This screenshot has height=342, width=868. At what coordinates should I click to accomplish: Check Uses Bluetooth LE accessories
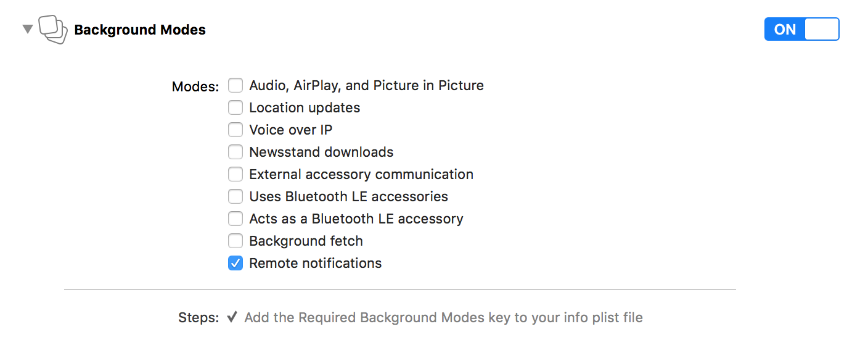coord(235,196)
